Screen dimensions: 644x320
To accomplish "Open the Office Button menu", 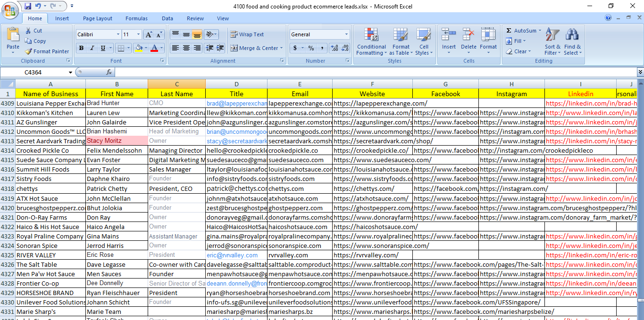I will [x=10, y=10].
